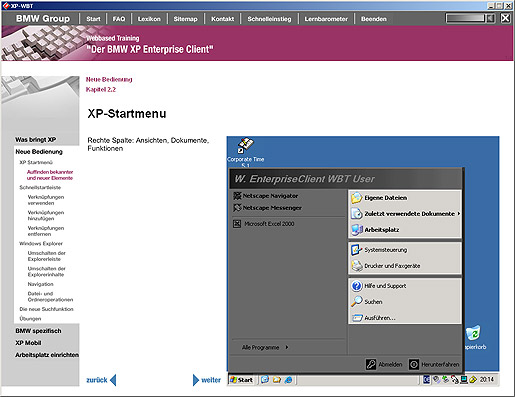Image resolution: width=515 pixels, height=397 pixels.
Task: Open the Schnelleinstieg menu item
Action: coord(269,19)
